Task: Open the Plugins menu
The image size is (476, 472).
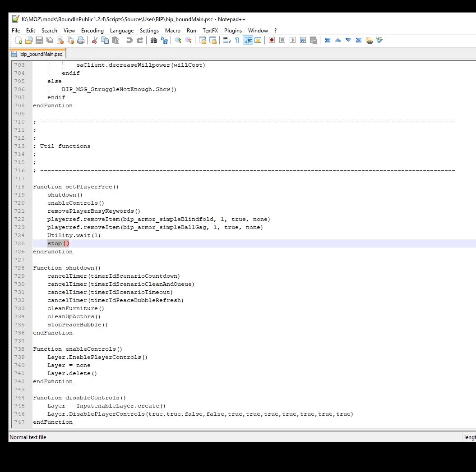Action: [233, 30]
